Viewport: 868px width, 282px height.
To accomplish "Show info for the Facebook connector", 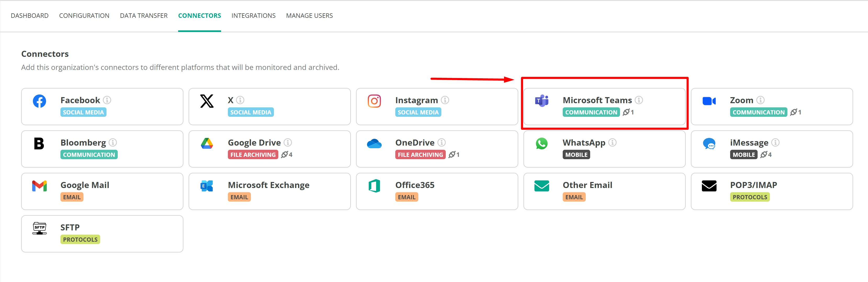I will (x=107, y=100).
